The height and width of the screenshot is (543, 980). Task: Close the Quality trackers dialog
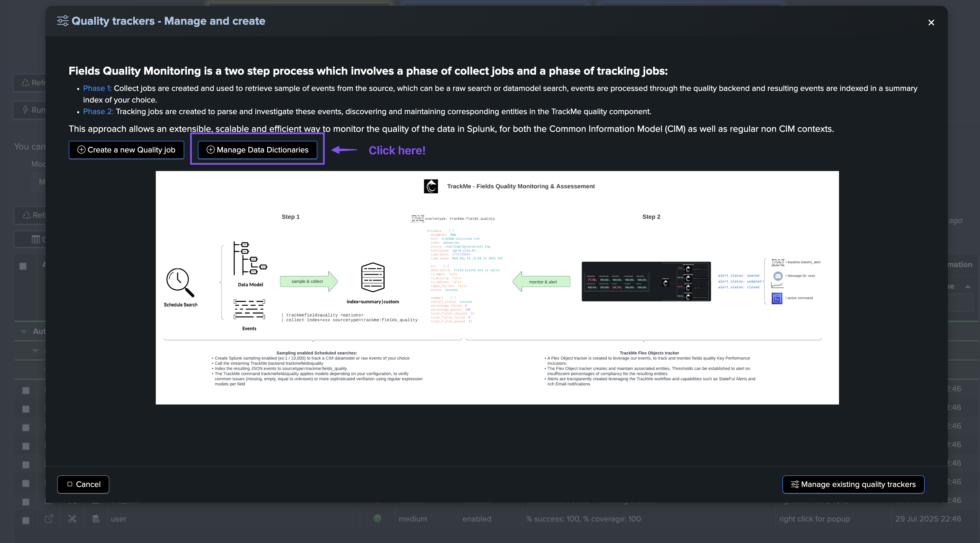(931, 23)
